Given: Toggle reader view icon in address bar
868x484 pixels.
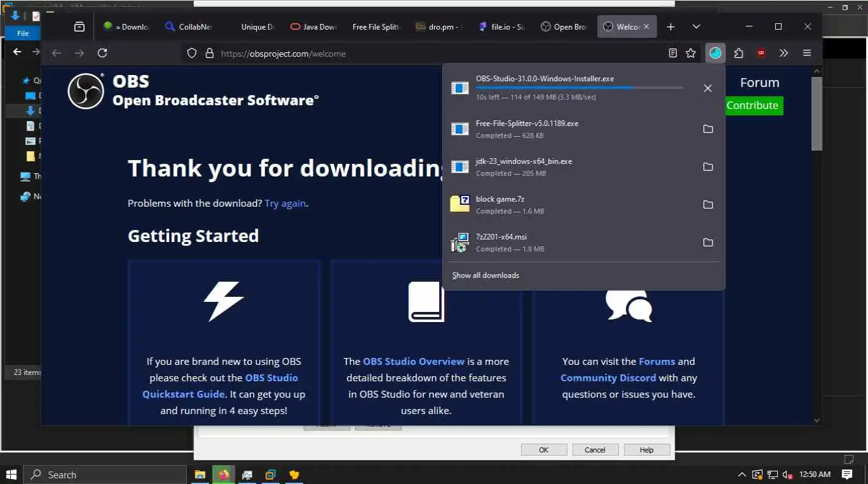Looking at the screenshot, I should coord(673,54).
